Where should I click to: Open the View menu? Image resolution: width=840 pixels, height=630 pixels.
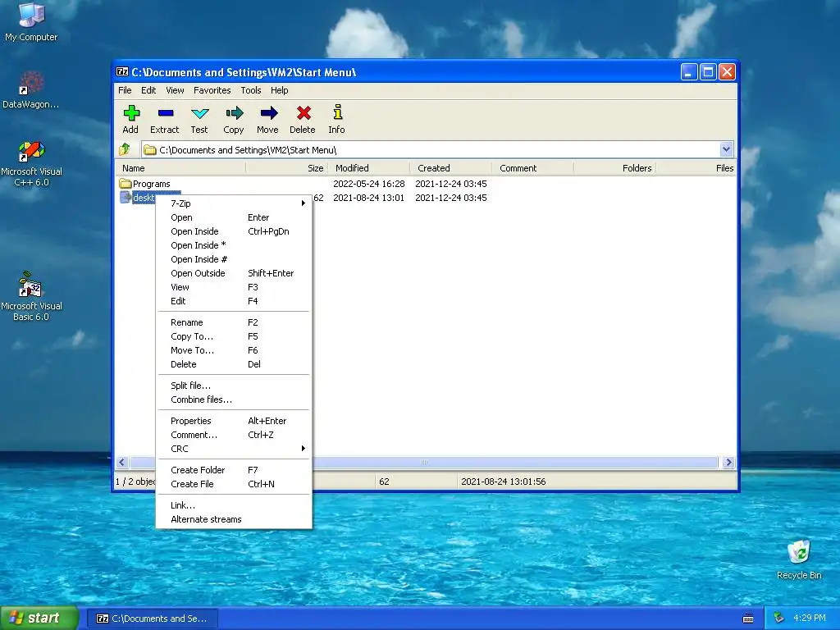(x=175, y=90)
